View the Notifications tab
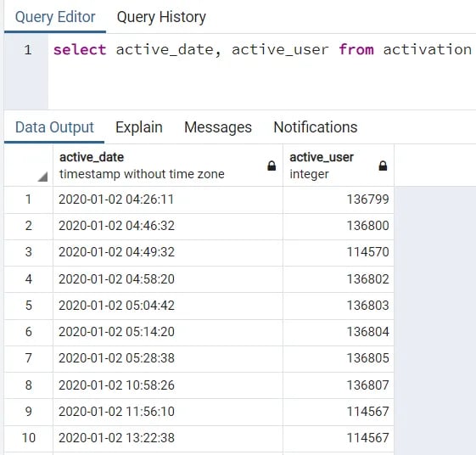476x455 pixels. [316, 127]
